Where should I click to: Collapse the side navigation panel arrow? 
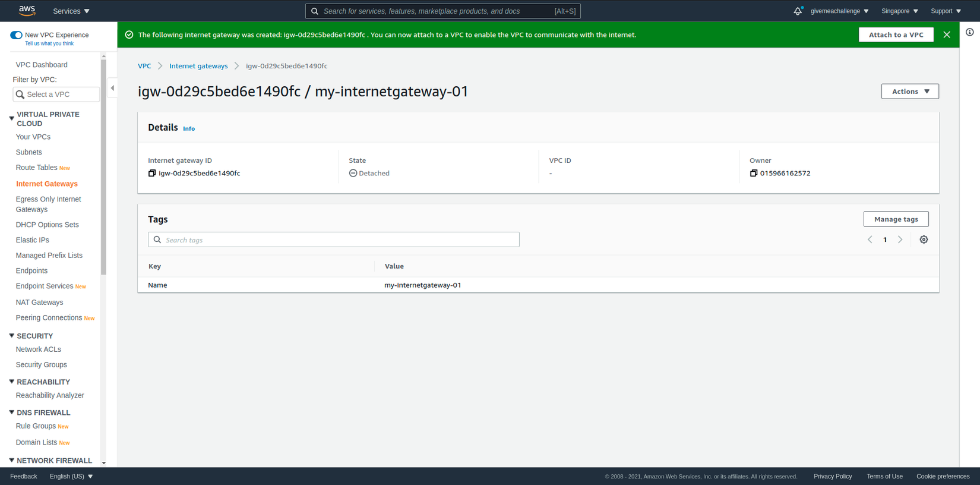click(x=112, y=88)
